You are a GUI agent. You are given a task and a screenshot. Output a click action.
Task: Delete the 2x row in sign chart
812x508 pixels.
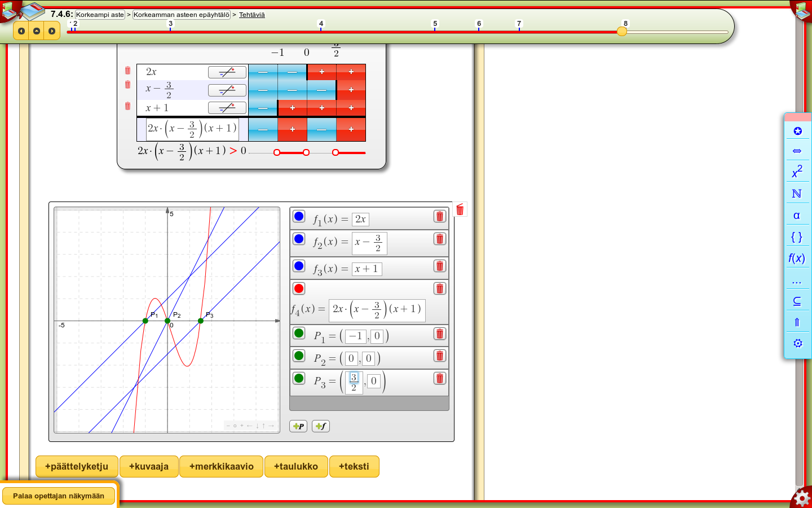tap(127, 71)
